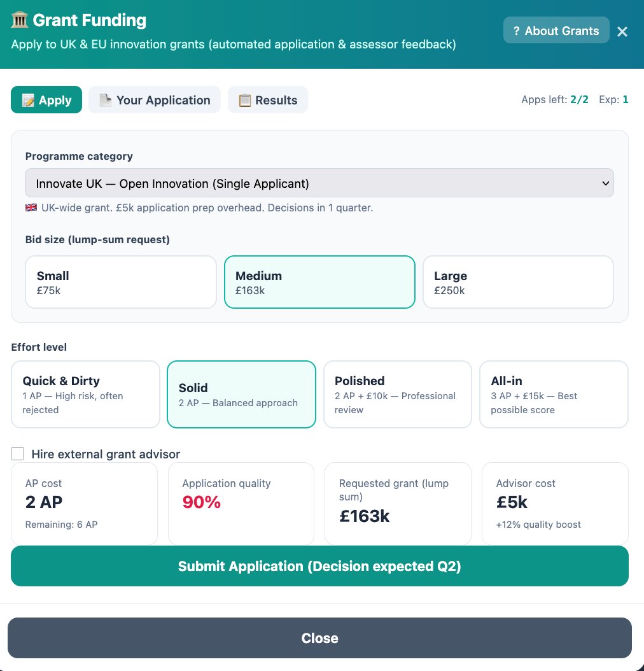
Task: Click the UK flag icon below dropdown
Action: 31,208
